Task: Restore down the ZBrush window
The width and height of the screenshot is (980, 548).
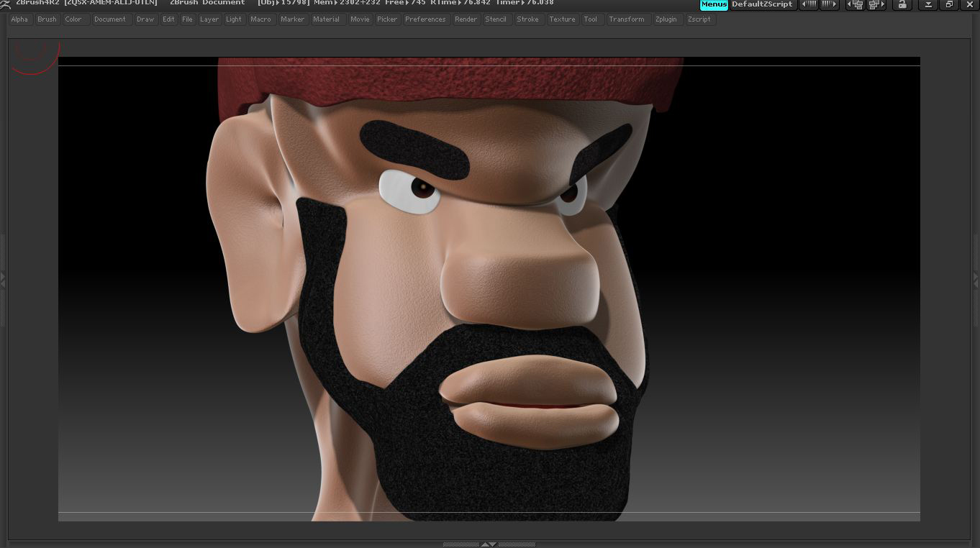Action: (x=949, y=4)
